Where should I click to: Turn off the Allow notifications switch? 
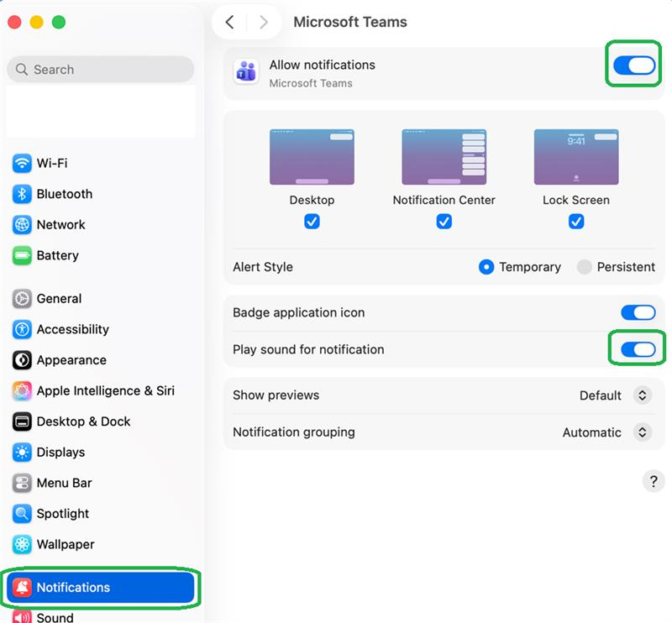pyautogui.click(x=634, y=65)
